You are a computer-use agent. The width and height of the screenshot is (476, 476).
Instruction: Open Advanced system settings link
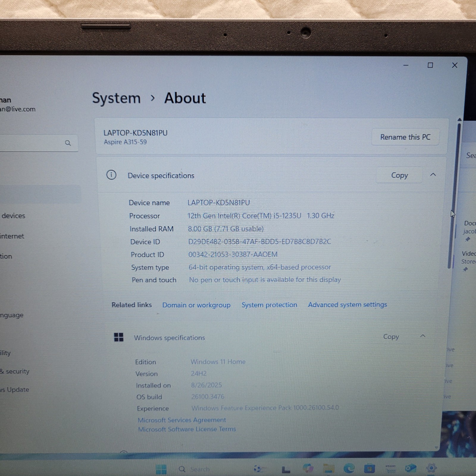click(x=347, y=305)
